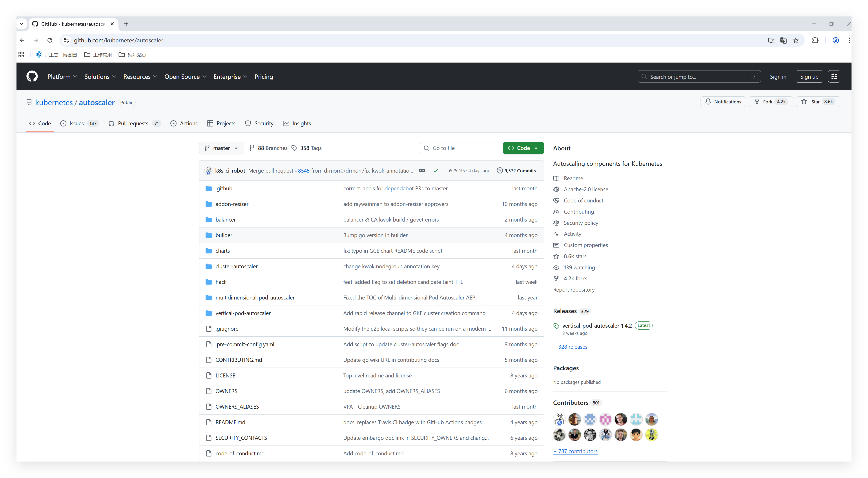Click the Google Translate icon
Screen dimensions: 868x478
[783, 40]
